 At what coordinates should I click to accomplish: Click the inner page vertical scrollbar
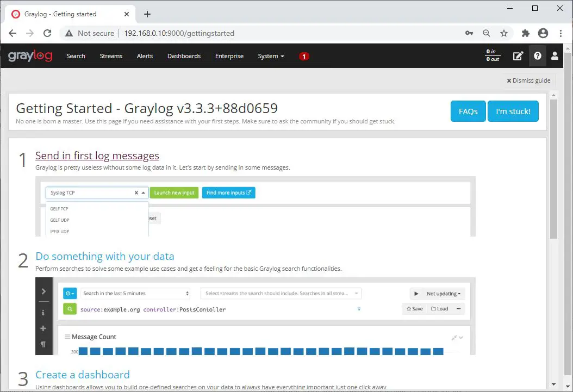coord(553,168)
